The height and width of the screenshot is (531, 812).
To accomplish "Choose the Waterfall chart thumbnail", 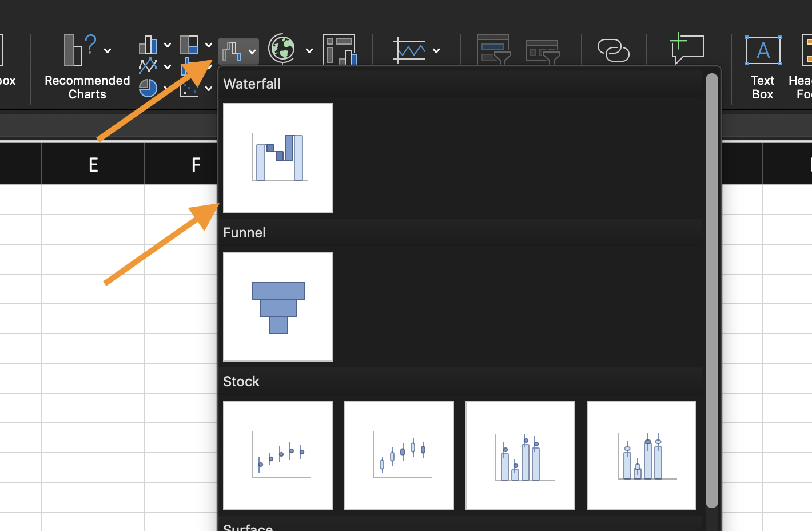I will [x=278, y=158].
